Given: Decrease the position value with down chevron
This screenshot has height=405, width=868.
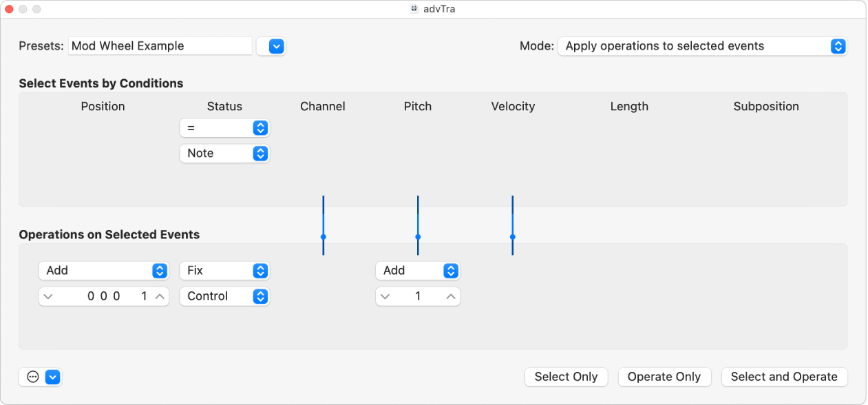Looking at the screenshot, I should point(47,296).
